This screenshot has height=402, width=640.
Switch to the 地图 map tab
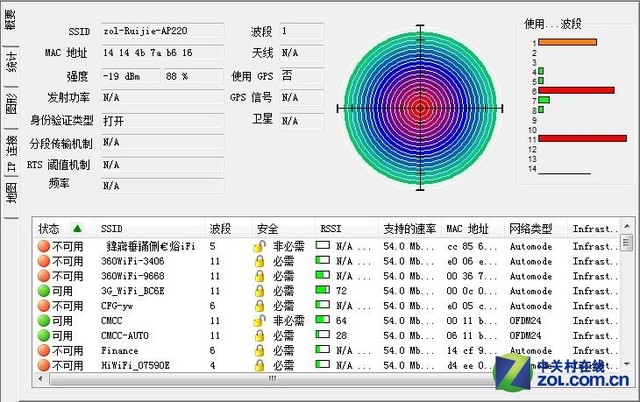coord(11,193)
